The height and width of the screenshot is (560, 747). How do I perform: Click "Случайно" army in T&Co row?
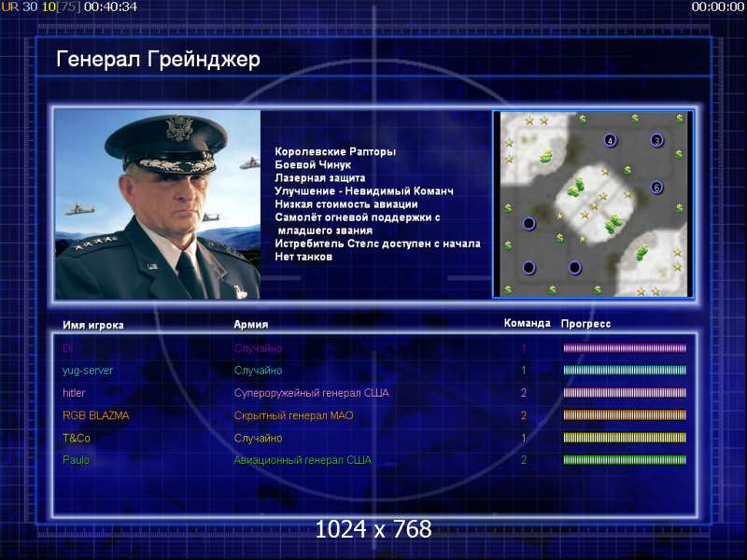point(259,438)
